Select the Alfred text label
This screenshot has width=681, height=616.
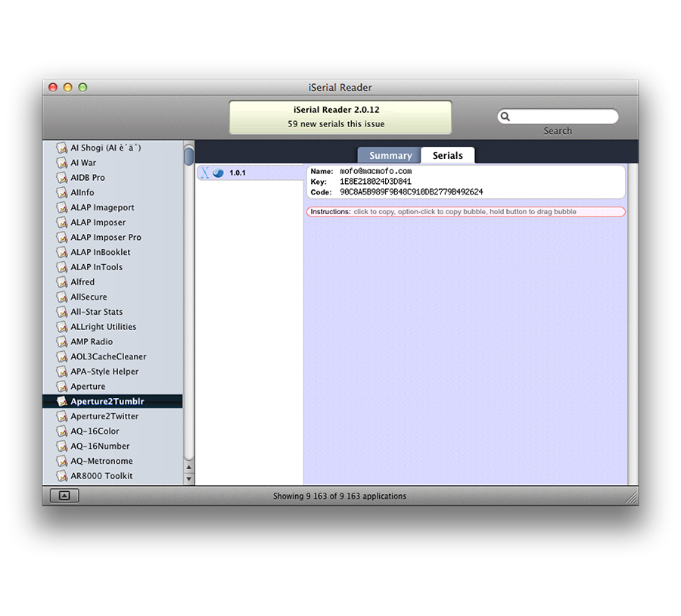tap(82, 282)
